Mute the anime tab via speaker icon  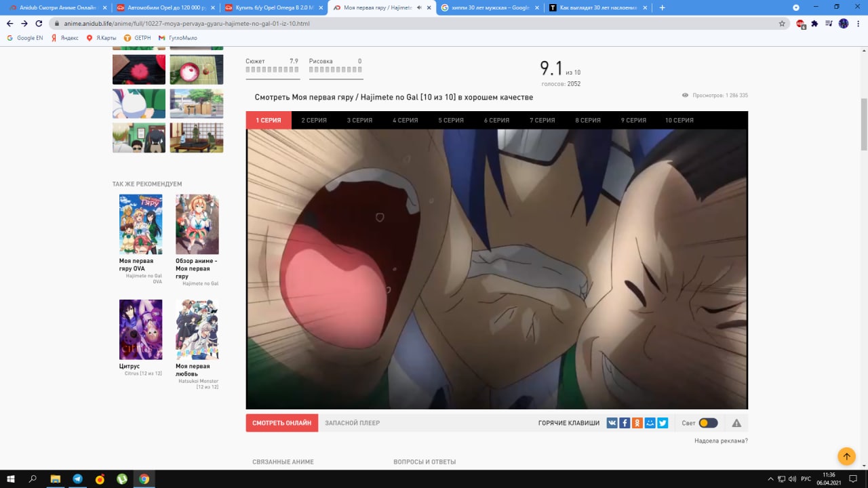coord(418,7)
